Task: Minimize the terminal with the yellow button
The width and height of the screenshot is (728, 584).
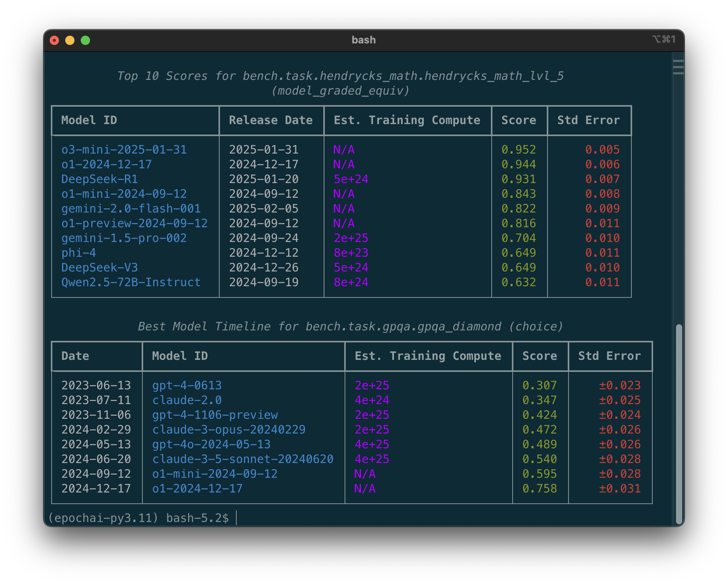Action: point(70,40)
